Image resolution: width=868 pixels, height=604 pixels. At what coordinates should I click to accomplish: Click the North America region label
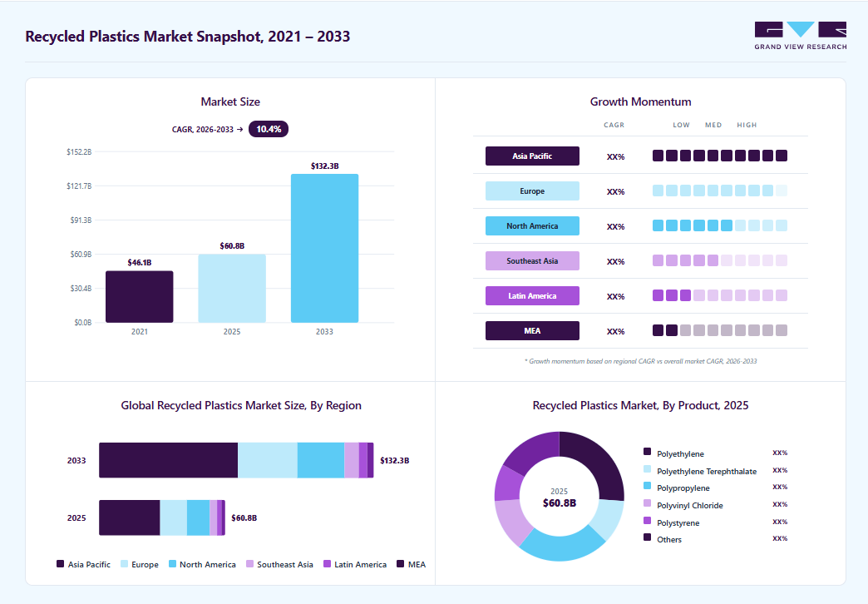coord(533,225)
